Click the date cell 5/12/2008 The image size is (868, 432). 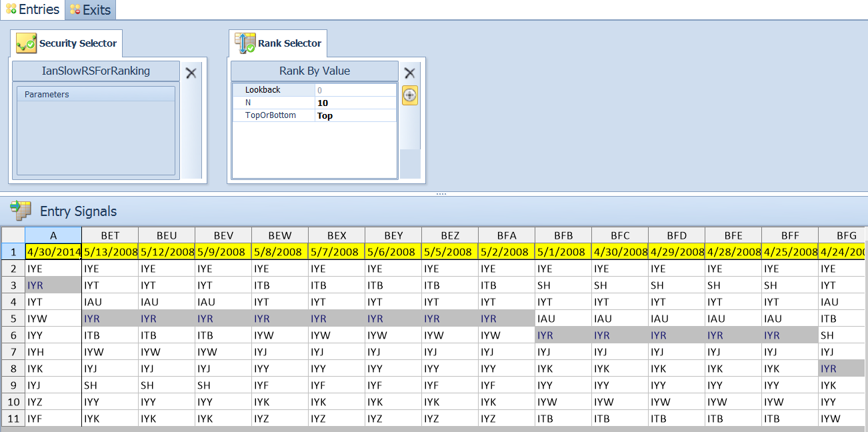(x=167, y=252)
